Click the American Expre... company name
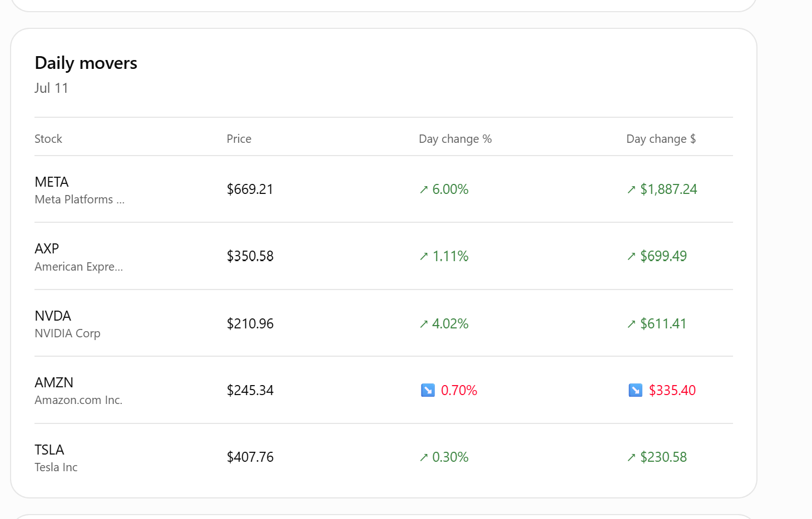Viewport: 812px width, 519px height. (x=79, y=267)
